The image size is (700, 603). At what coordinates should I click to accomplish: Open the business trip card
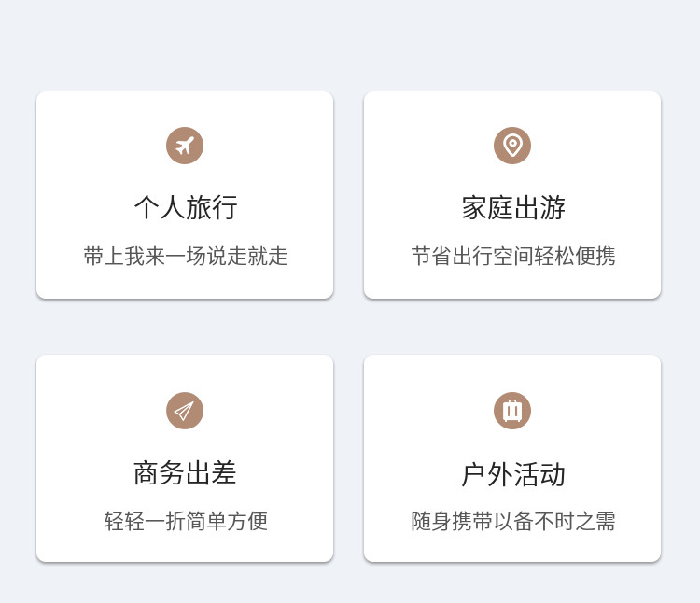[x=185, y=458]
